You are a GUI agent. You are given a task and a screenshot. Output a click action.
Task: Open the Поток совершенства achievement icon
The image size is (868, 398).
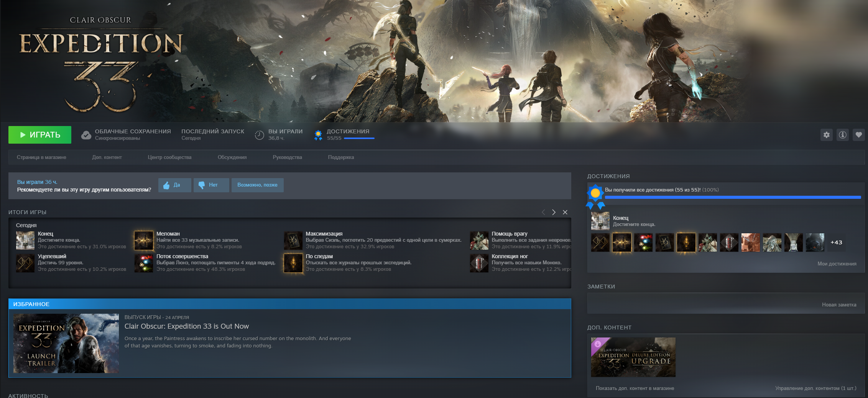pos(144,263)
